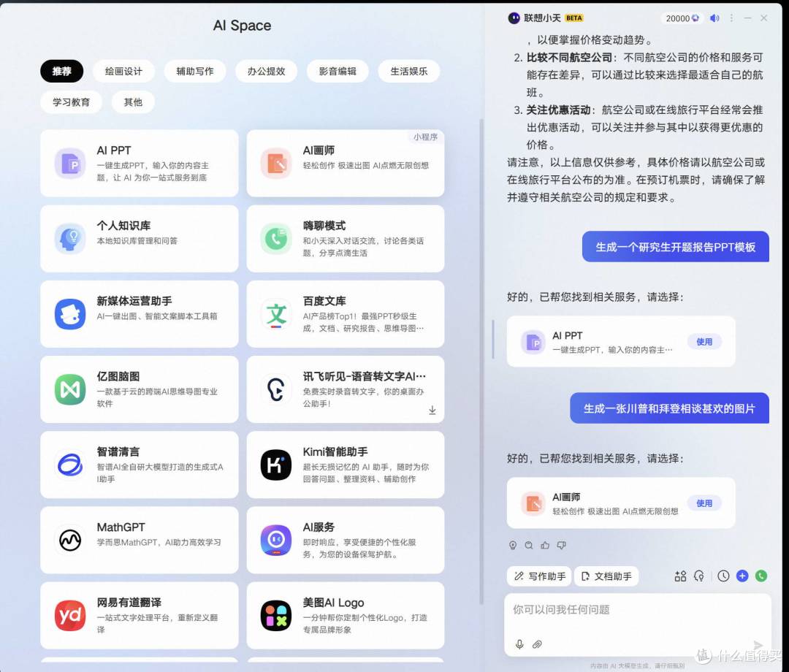Click the paperclip attachment icon

pyautogui.click(x=537, y=644)
